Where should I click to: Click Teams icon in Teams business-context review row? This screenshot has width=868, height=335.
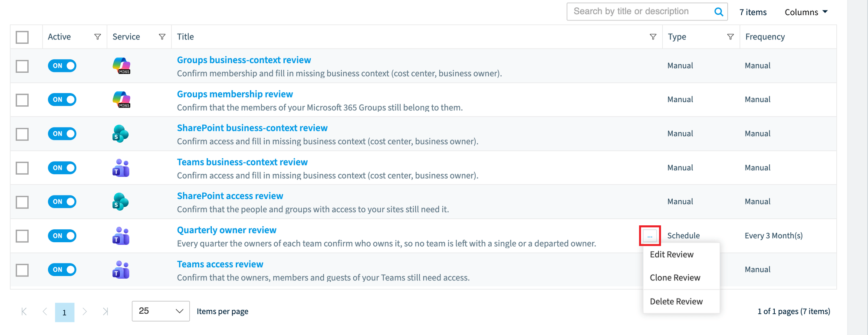tap(121, 168)
